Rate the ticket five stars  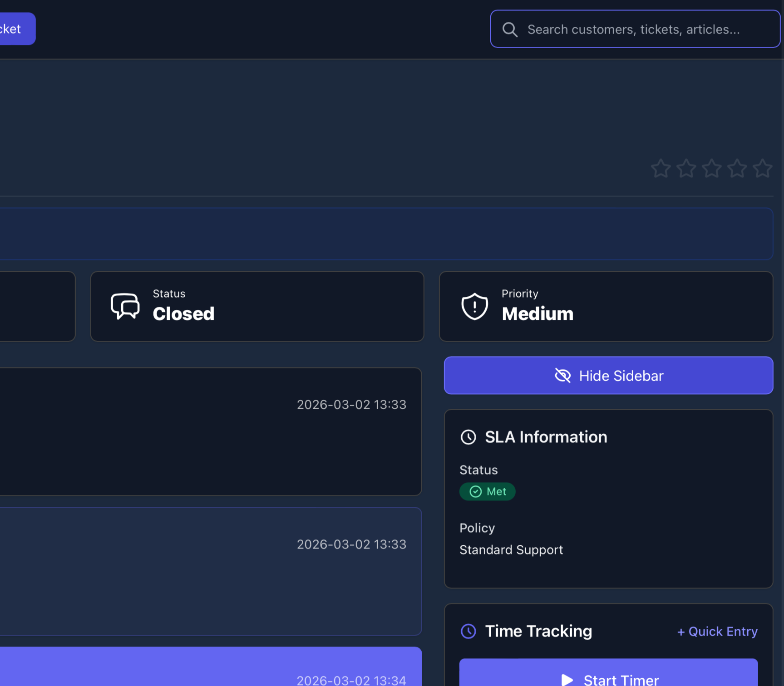pyautogui.click(x=762, y=168)
